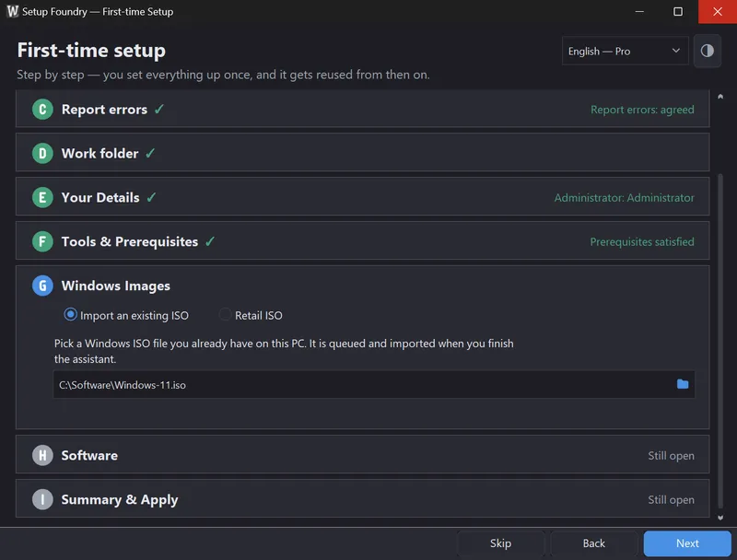Click the green E step badge
This screenshot has width=737, height=560.
(42, 197)
